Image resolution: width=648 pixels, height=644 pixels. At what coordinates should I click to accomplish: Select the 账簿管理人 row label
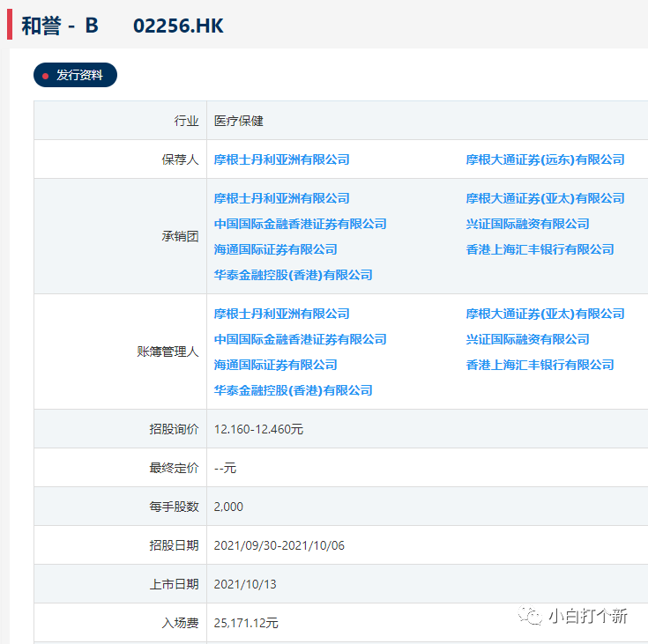coord(168,352)
